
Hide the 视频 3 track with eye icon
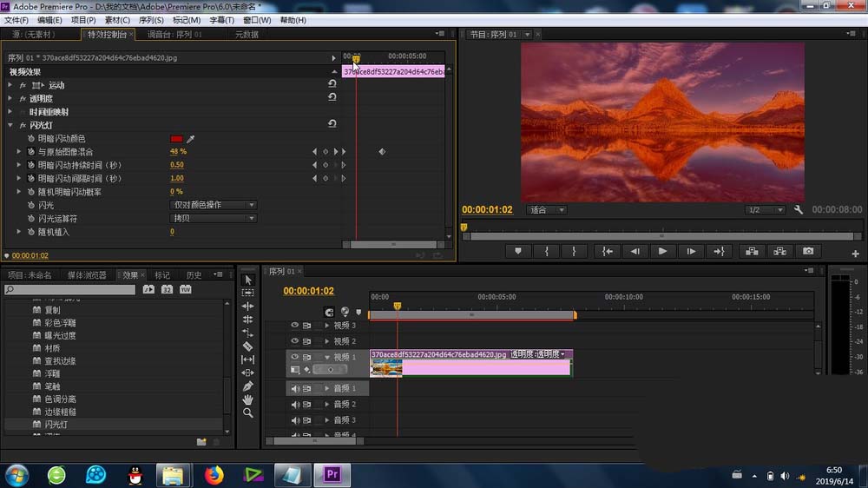tap(295, 326)
